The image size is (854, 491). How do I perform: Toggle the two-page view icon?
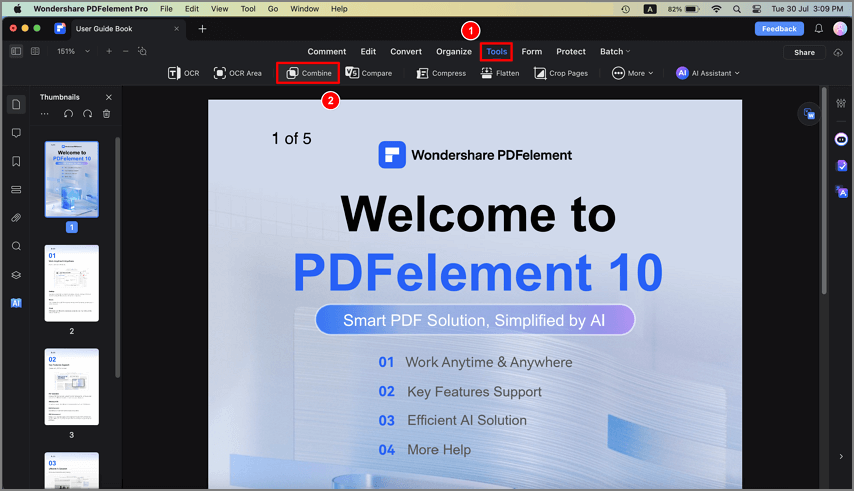coord(35,51)
